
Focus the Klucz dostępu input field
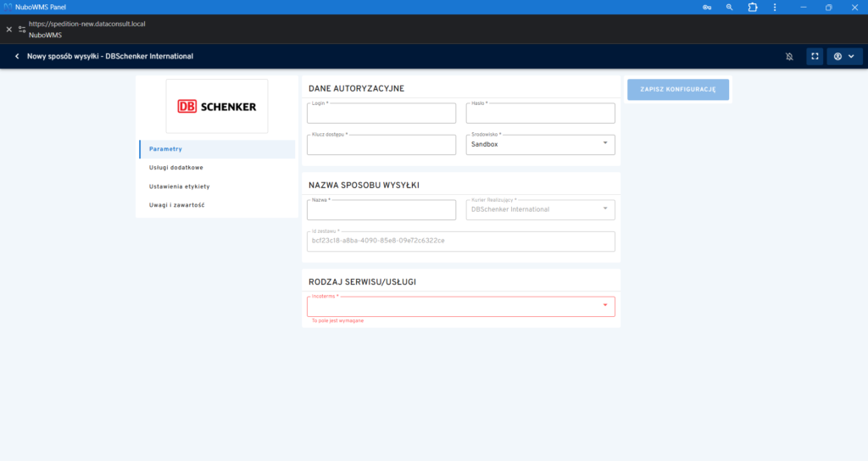point(381,145)
